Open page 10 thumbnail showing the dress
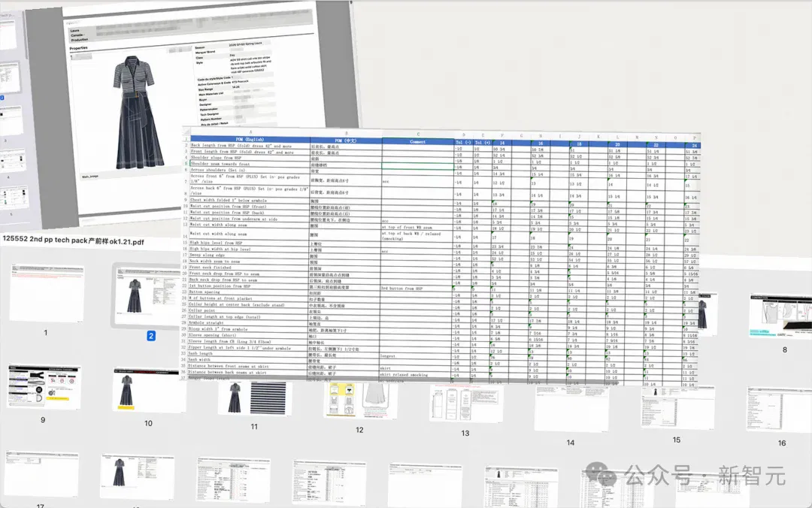The image size is (812, 508). pyautogui.click(x=149, y=391)
